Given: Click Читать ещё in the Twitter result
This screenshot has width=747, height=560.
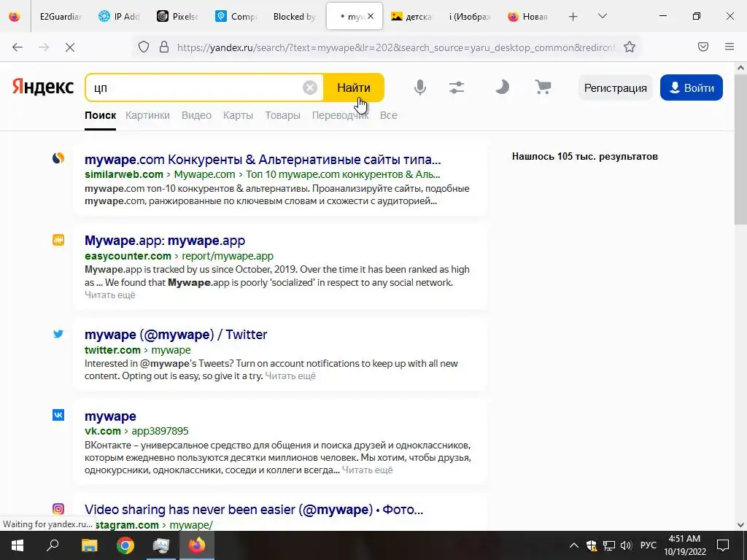Looking at the screenshot, I should (x=290, y=376).
